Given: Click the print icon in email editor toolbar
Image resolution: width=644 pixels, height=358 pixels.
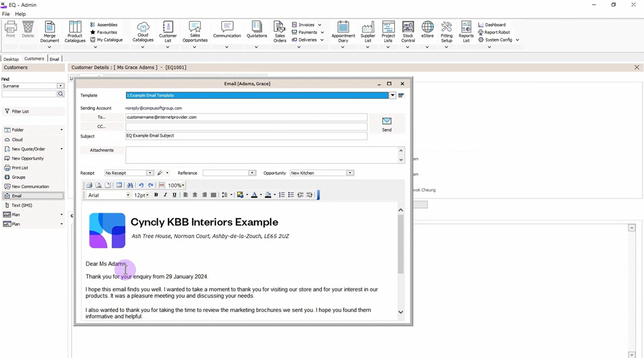Looking at the screenshot, I should coord(89,185).
